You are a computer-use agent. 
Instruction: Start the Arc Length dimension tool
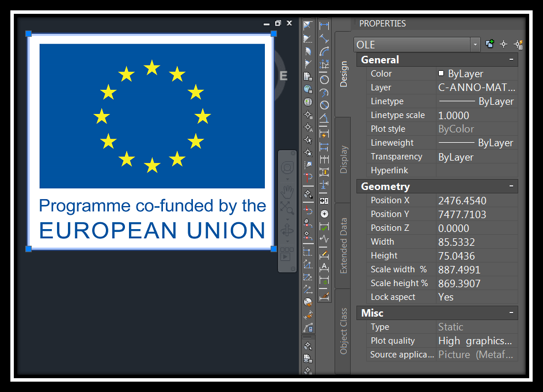[324, 51]
